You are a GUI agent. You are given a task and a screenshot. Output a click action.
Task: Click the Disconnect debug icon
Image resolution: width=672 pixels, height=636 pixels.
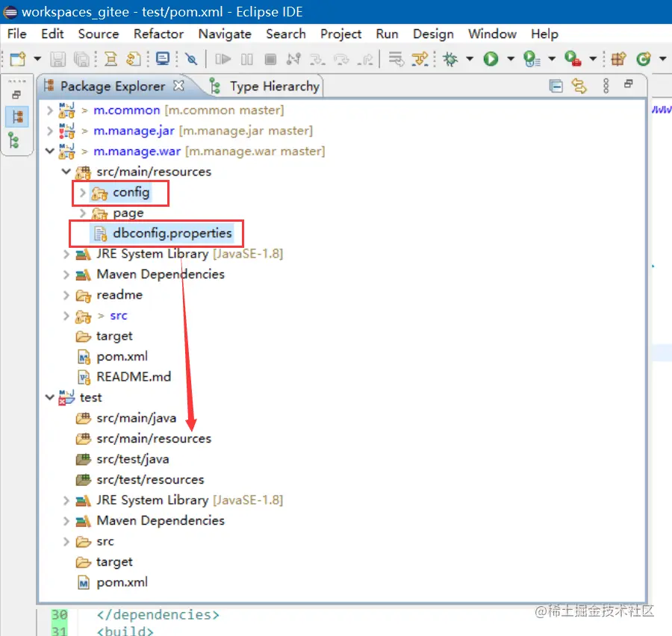click(293, 59)
